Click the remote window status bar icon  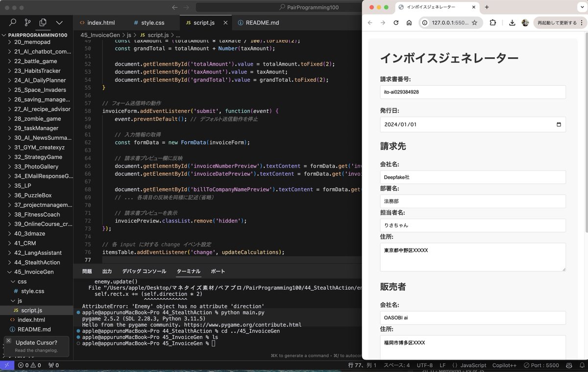coord(6,365)
